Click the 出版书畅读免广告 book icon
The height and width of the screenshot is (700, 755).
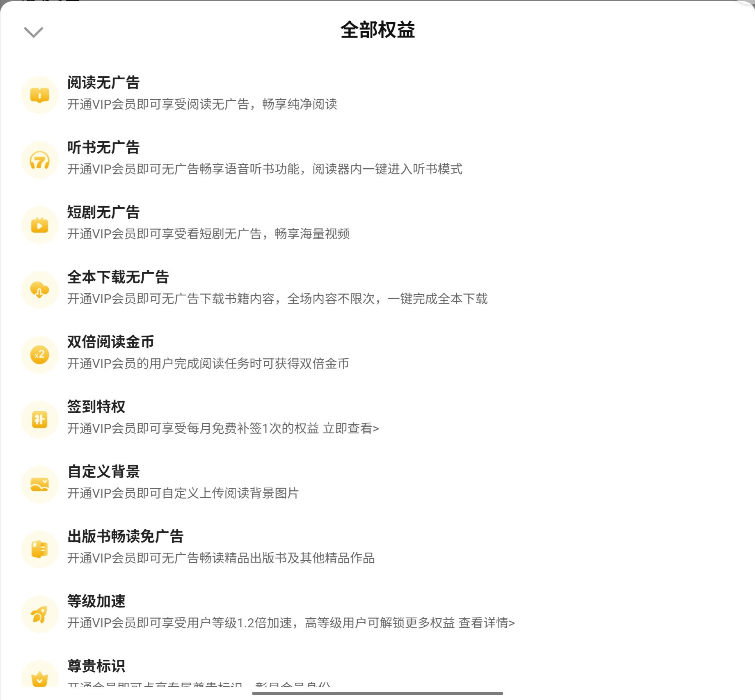pyautogui.click(x=40, y=549)
